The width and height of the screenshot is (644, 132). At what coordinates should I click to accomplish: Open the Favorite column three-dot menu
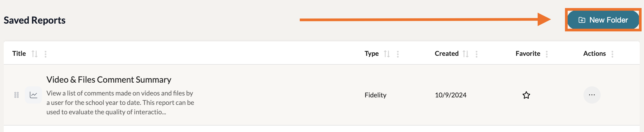point(547,54)
